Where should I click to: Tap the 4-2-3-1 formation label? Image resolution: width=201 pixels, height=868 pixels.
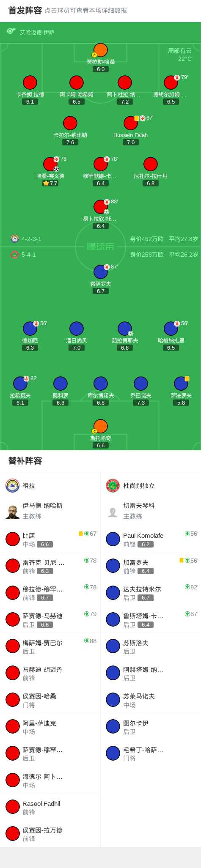tap(31, 239)
